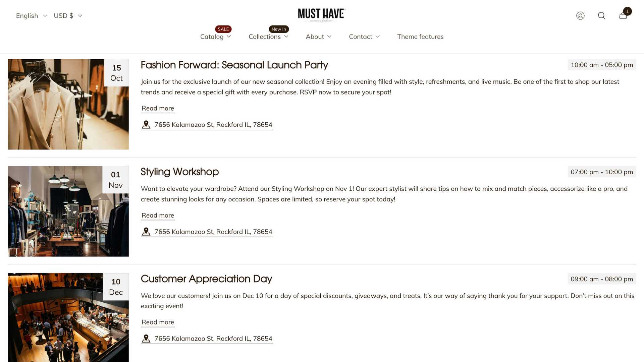Open Customer Appreciation Day address link
The height and width of the screenshot is (362, 644).
pos(207,339)
